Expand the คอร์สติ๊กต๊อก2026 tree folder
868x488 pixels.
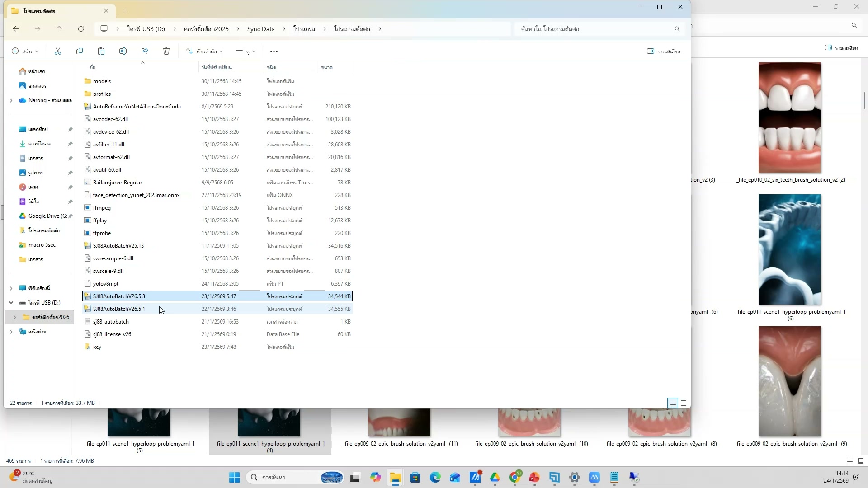click(x=14, y=317)
